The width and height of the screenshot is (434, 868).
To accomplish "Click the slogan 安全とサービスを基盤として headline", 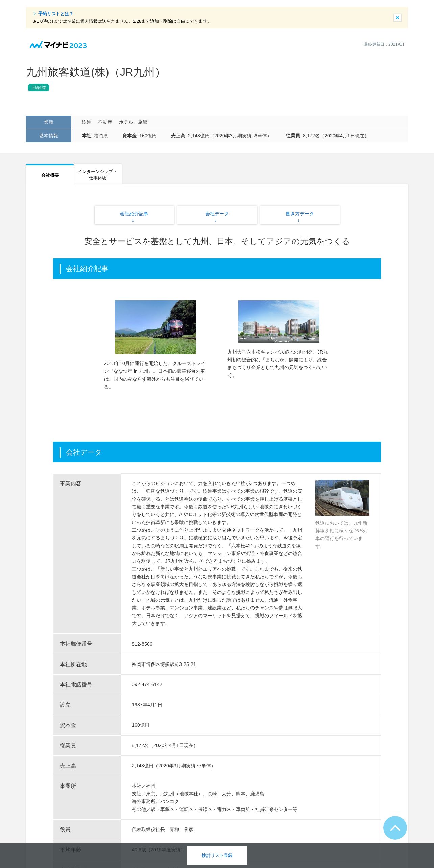I will pos(217,241).
